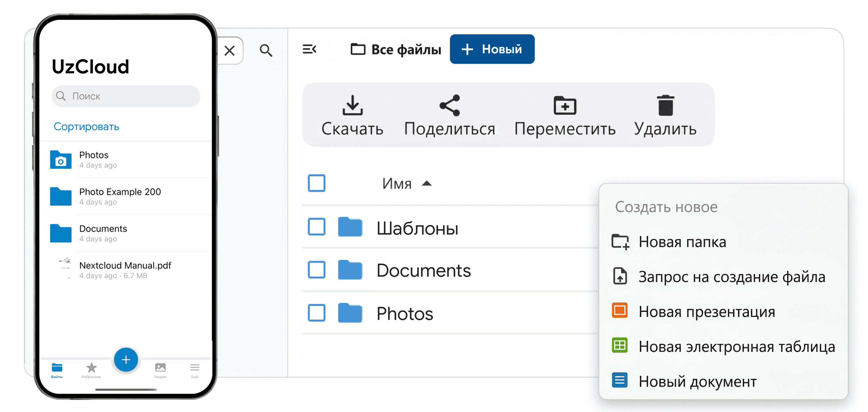868x412 pixels.
Task: Click the Documents name in web list
Action: 423,271
